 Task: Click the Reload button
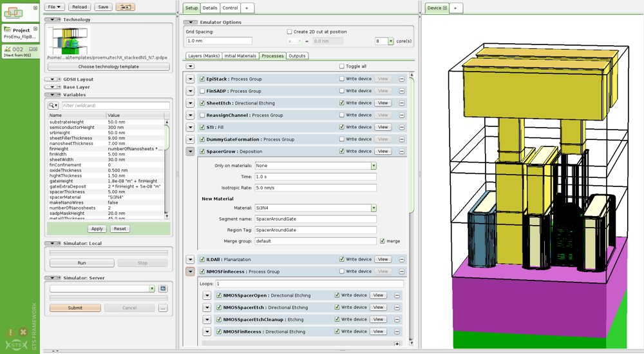click(80, 7)
